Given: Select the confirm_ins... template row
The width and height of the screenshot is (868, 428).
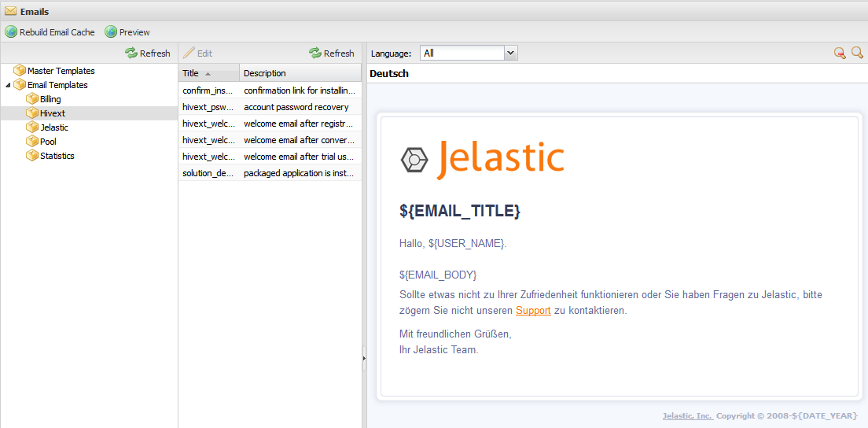Looking at the screenshot, I should pyautogui.click(x=270, y=90).
